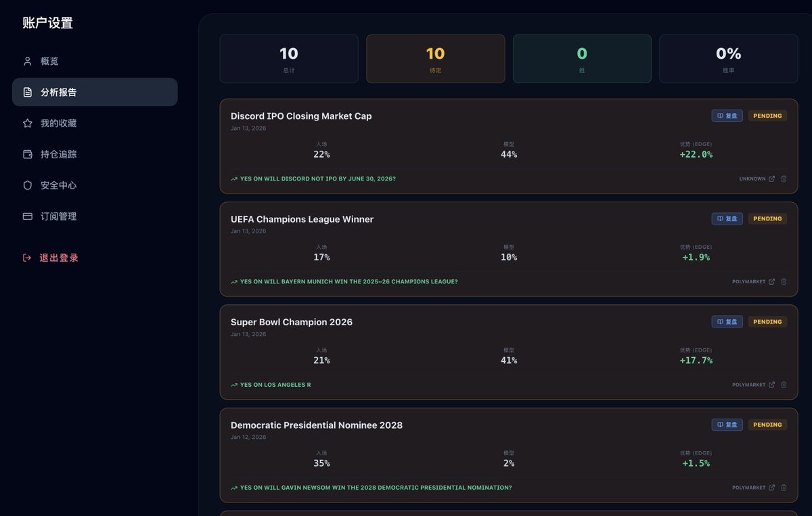Click PENDING badge on Super Bowl card
This screenshot has width=812, height=516.
pyautogui.click(x=767, y=322)
